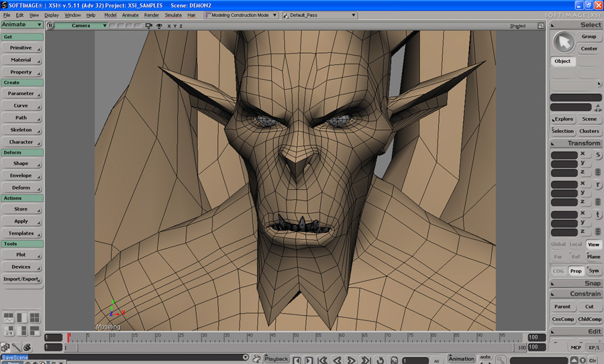Click the Clusters button
604x364 pixels.
tap(589, 131)
